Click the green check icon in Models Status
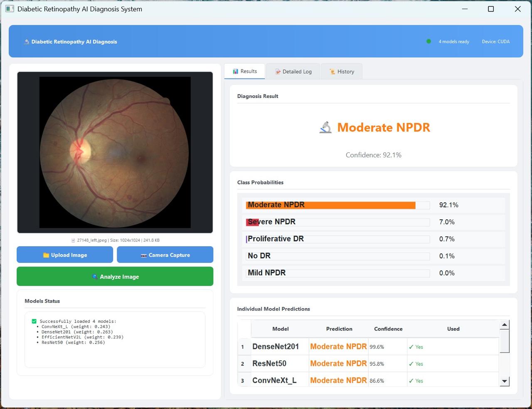This screenshot has height=409, width=532. [34, 321]
